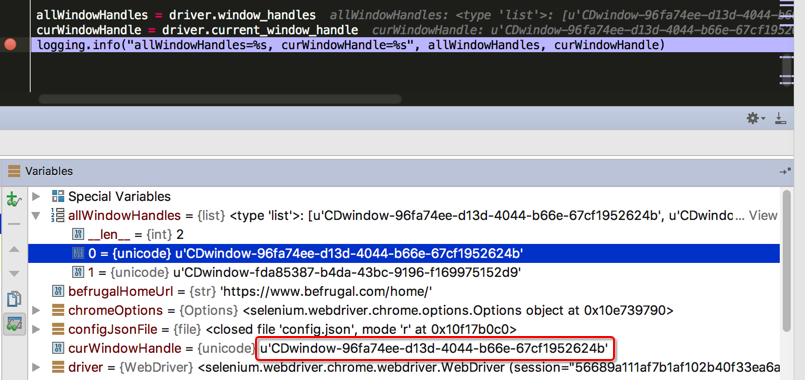
Task: Click the object icon beside driver
Action: tap(58, 367)
